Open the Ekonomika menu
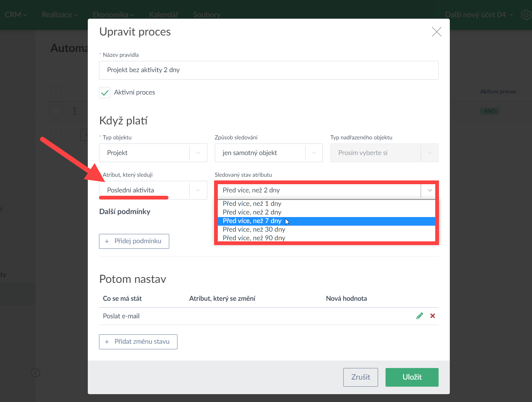Viewport: 532px width, 402px height. (113, 15)
